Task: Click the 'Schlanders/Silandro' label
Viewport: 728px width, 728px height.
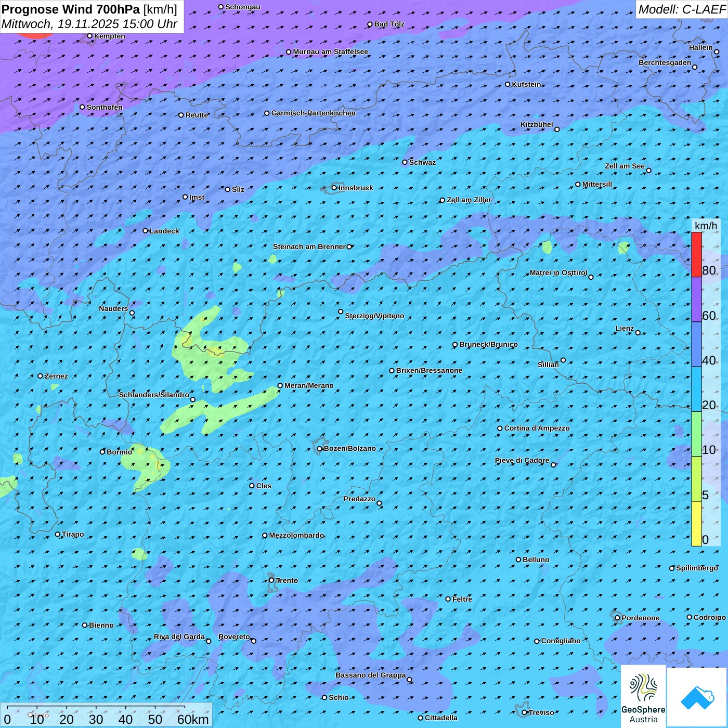Action: (x=154, y=395)
